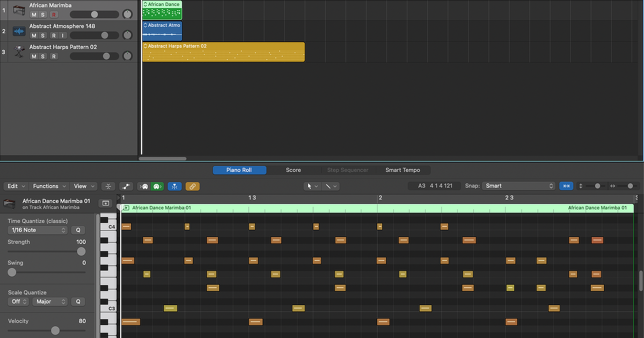The height and width of the screenshot is (338, 644).
Task: Click the horizontal zoom slider
Action: pos(629,186)
